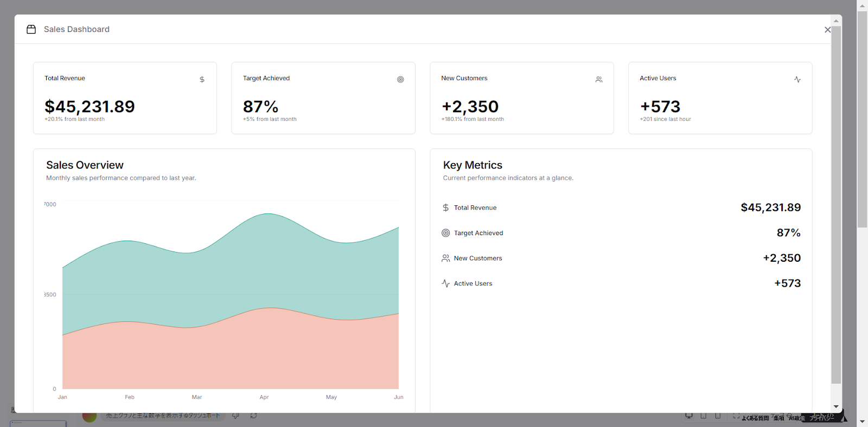Click the dollar icon in Key Metrics list

click(445, 208)
